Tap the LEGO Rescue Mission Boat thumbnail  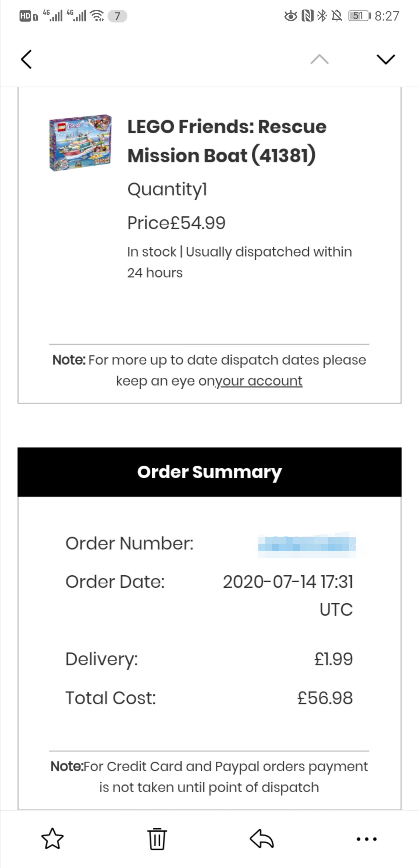tap(80, 142)
